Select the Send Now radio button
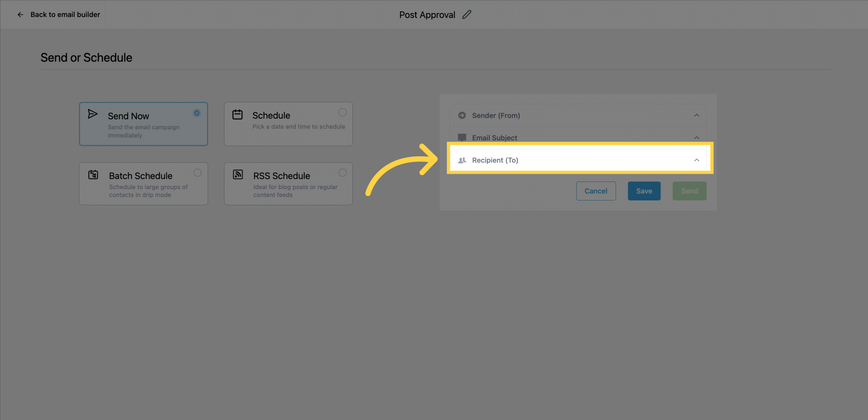The height and width of the screenshot is (420, 868). point(197,112)
